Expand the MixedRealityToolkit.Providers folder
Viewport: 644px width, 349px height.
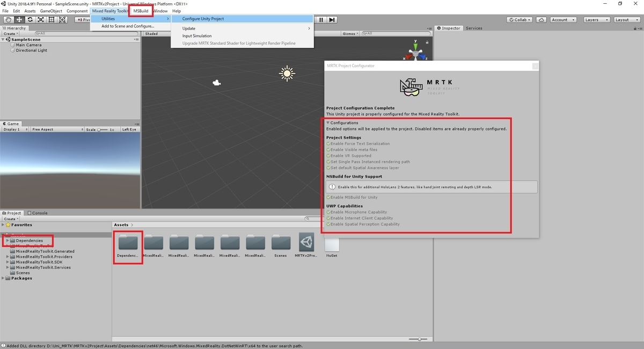tap(8, 257)
